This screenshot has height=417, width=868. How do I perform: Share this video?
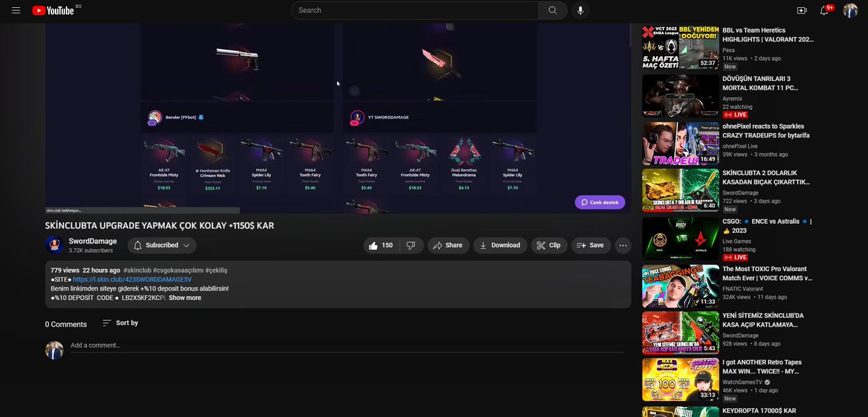click(447, 245)
